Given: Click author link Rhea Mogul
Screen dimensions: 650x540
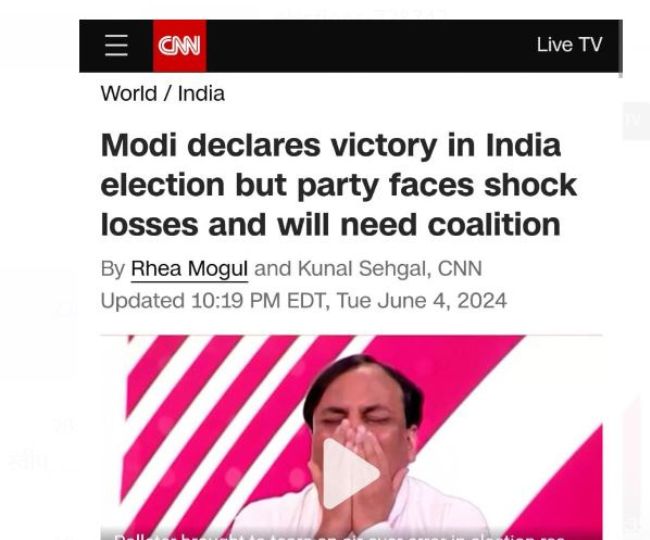Looking at the screenshot, I should (190, 268).
